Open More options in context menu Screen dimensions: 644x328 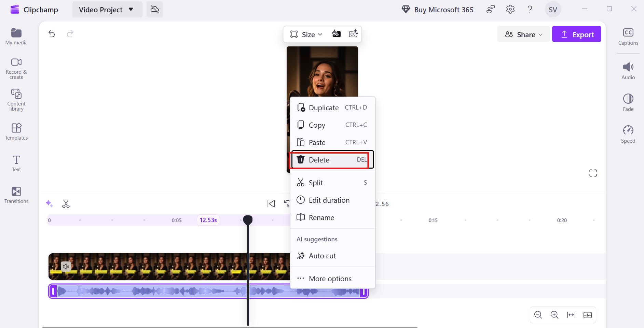pos(332,279)
